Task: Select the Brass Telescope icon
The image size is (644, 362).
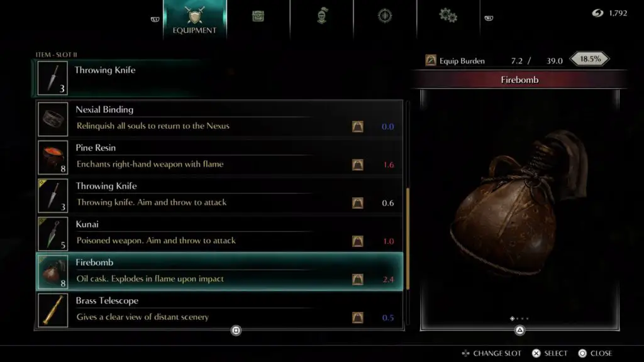Action: [x=53, y=310]
